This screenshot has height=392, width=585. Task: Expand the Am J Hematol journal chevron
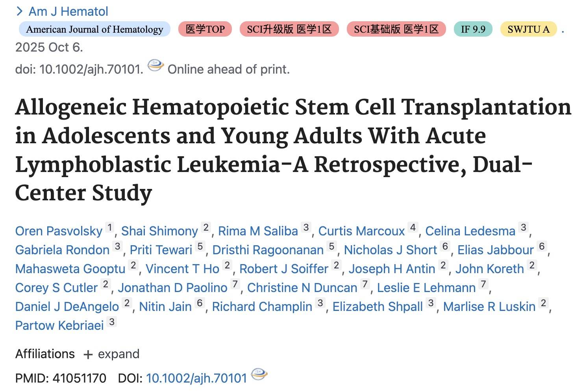[x=19, y=11]
